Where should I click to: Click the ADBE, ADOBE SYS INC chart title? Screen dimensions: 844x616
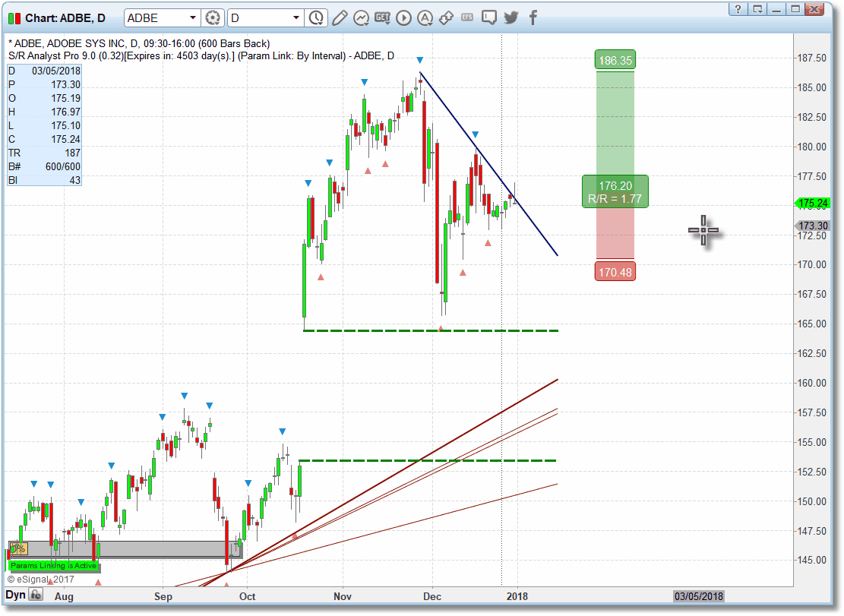(140, 43)
